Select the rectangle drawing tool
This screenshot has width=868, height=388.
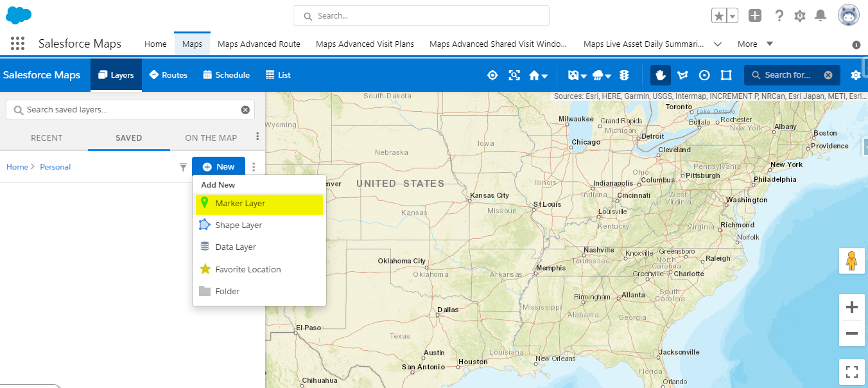pos(726,75)
